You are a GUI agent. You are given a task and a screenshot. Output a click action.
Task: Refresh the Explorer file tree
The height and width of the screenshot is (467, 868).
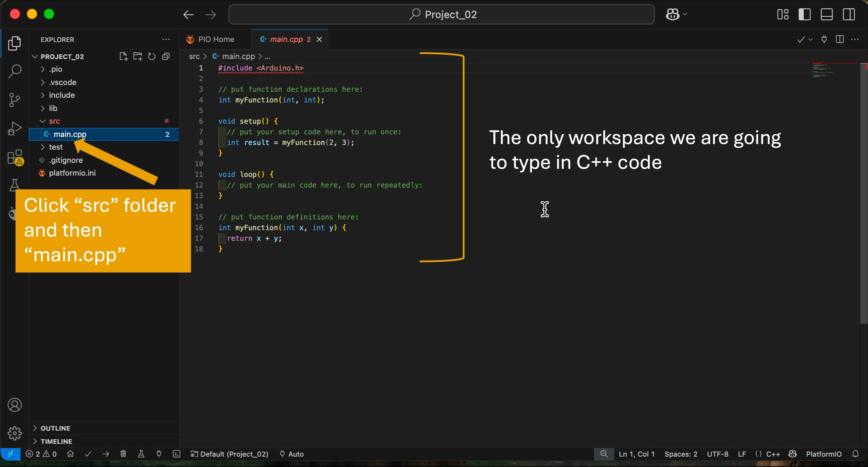152,56
